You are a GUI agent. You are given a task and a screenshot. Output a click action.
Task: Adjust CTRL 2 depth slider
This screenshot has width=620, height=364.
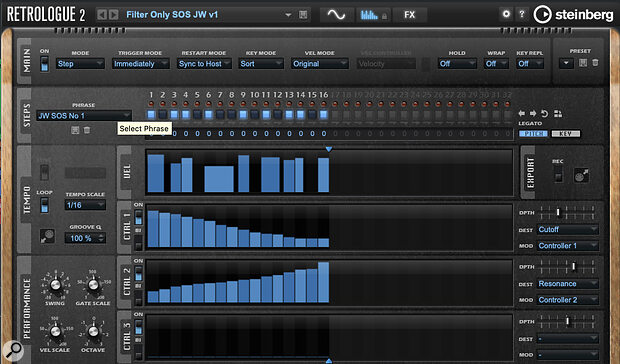click(567, 267)
